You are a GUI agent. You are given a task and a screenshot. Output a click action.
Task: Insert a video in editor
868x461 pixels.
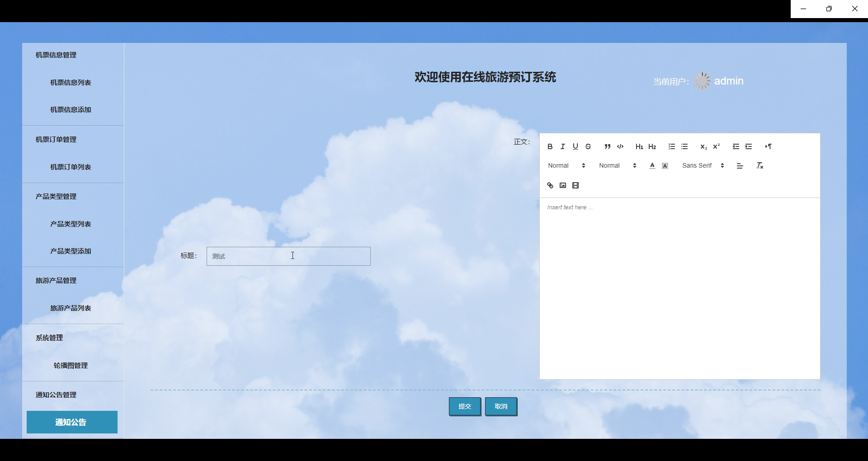pos(575,185)
